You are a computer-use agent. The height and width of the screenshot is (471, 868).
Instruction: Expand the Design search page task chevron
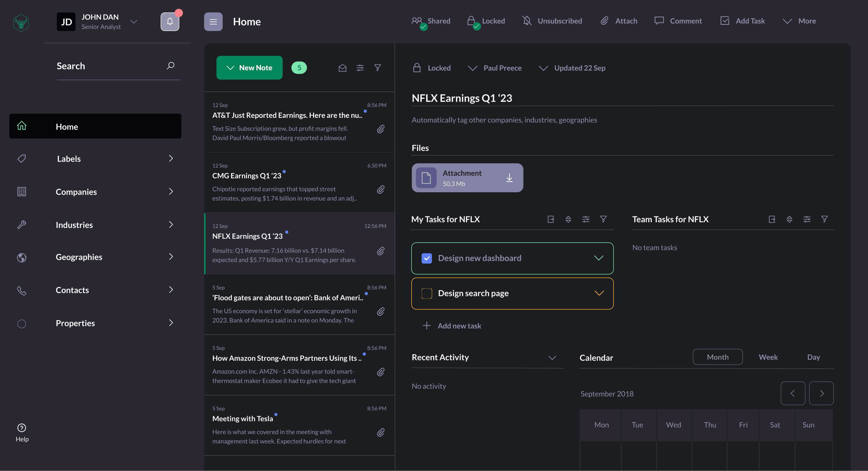pyautogui.click(x=599, y=293)
